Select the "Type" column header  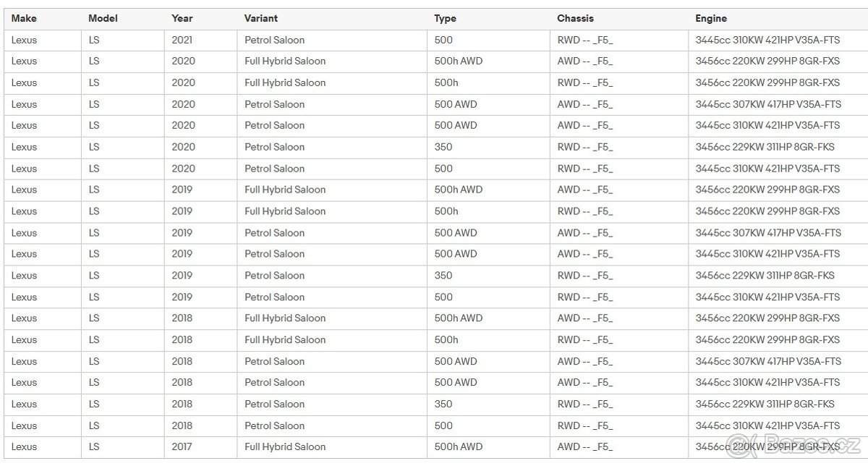(445, 18)
